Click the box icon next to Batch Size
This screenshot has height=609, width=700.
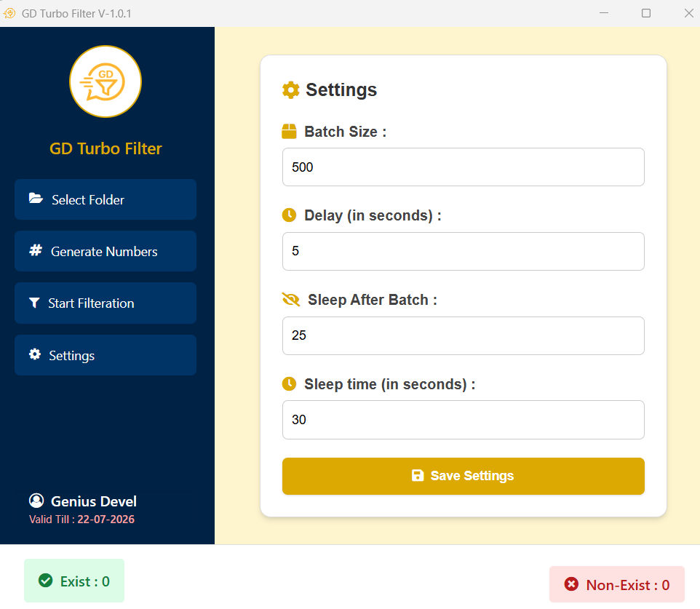[x=290, y=132]
